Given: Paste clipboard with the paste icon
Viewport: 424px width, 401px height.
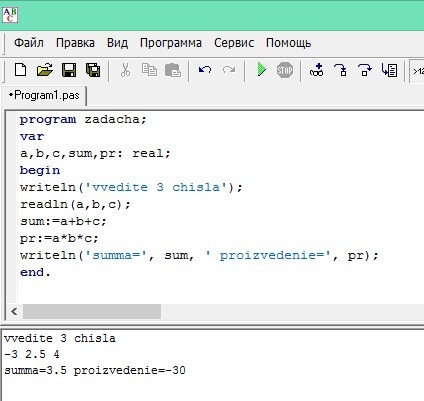Looking at the screenshot, I should pos(173,70).
